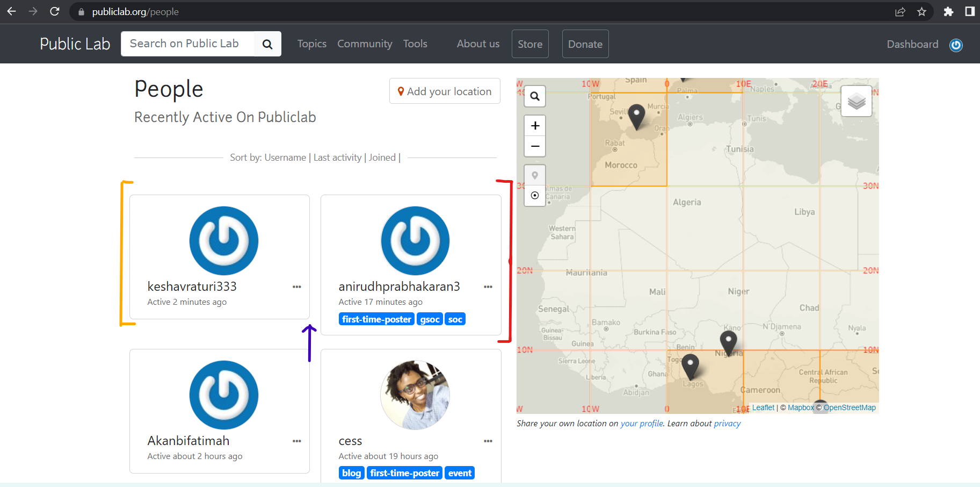This screenshot has height=487, width=980.
Task: Sort people by Joined
Action: tap(382, 157)
